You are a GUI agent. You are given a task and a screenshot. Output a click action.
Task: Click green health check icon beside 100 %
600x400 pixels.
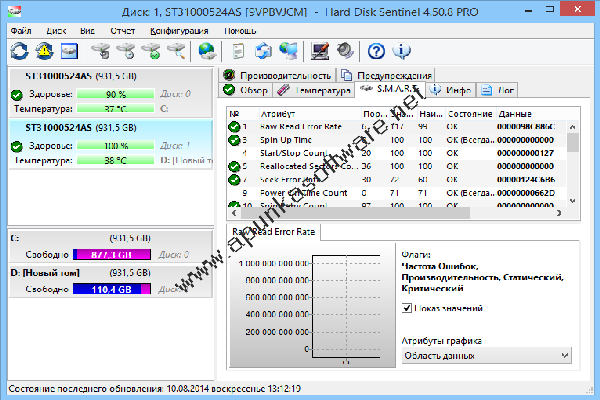[17, 146]
